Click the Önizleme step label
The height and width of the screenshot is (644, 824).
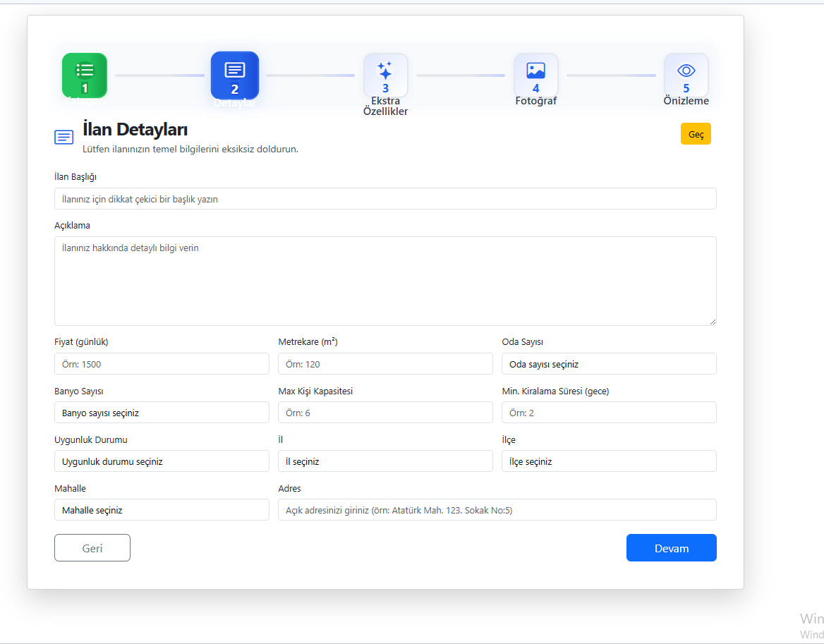[x=686, y=101]
